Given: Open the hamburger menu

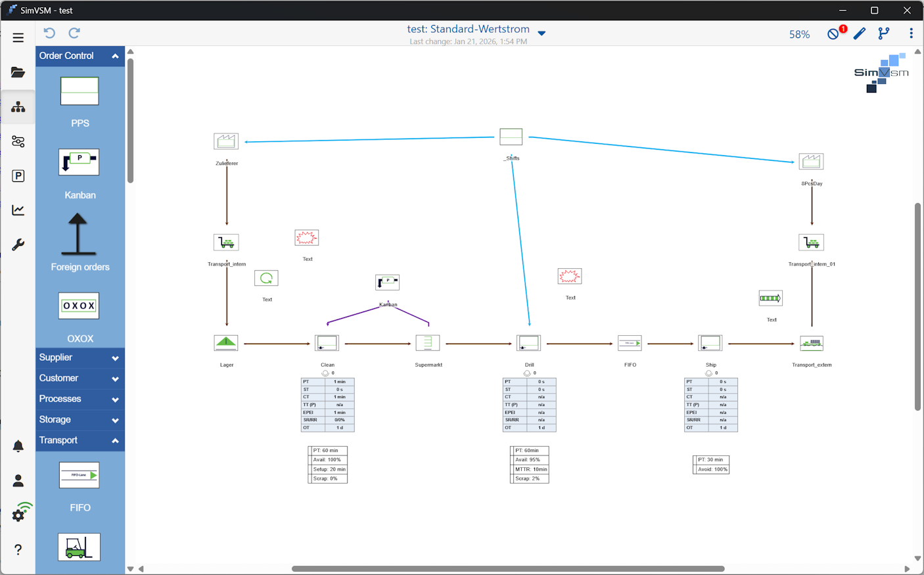Looking at the screenshot, I should [x=18, y=38].
